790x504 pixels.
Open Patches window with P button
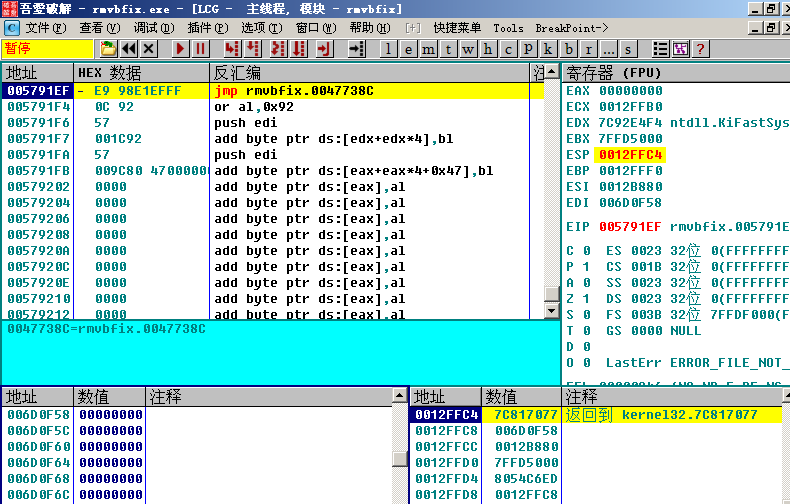pyautogui.click(x=528, y=49)
